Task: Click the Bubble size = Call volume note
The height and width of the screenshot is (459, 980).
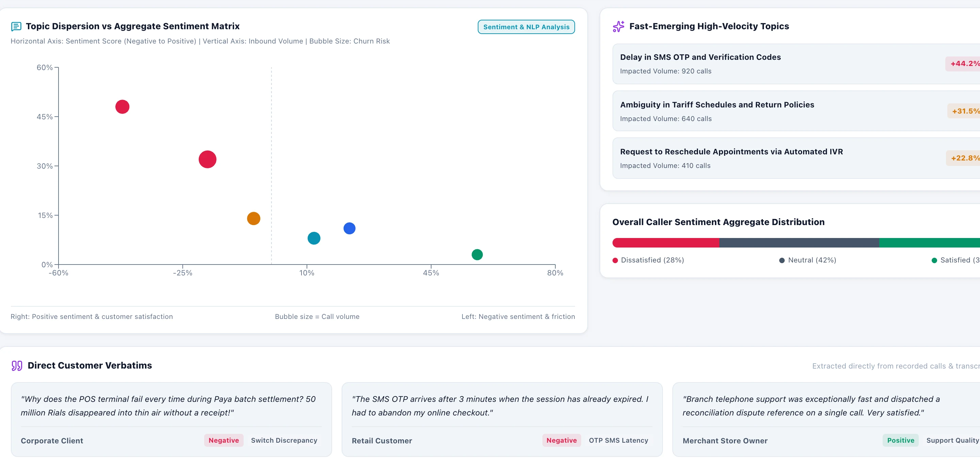Action: coord(317,317)
